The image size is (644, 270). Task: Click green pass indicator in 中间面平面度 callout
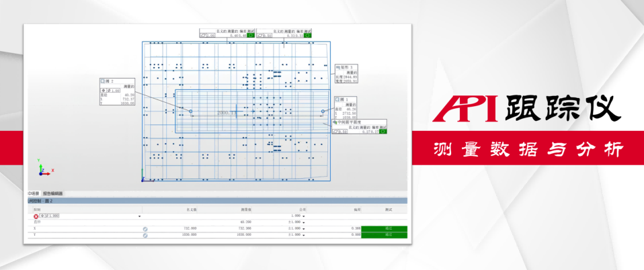(383, 132)
